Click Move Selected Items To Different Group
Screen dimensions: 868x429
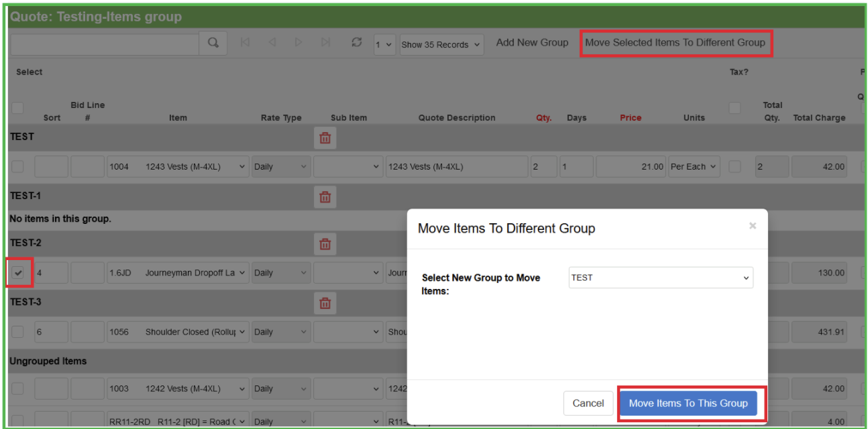pyautogui.click(x=675, y=42)
